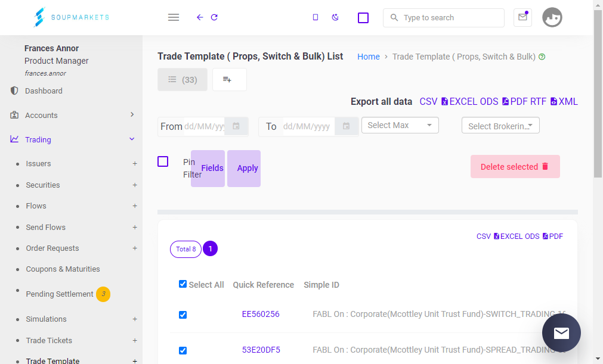Click the help question mark icon
Viewport: 603px width, 364px height.
pyautogui.click(x=542, y=57)
